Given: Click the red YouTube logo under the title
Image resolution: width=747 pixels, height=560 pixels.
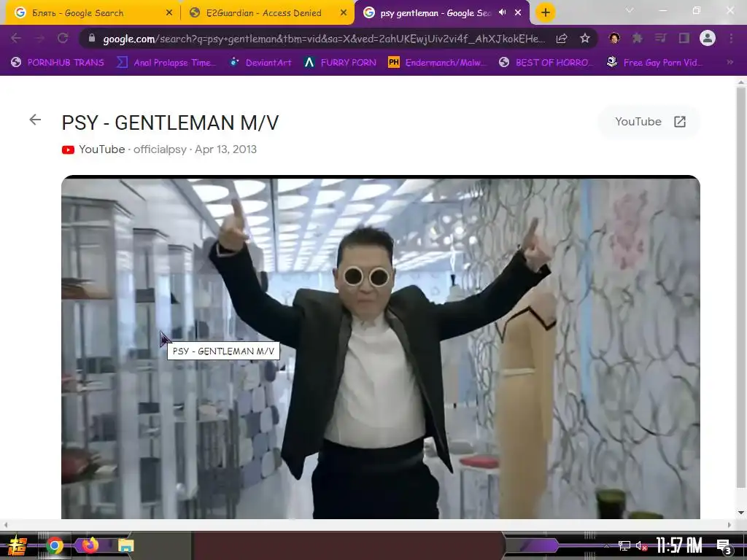Looking at the screenshot, I should click(68, 150).
